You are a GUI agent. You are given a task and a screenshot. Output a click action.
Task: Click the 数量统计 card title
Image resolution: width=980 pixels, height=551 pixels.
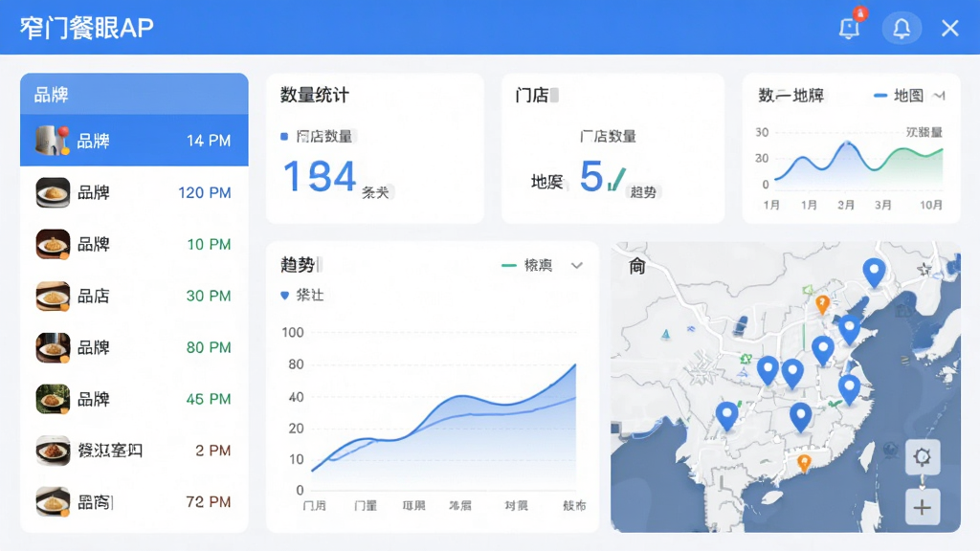tap(314, 95)
